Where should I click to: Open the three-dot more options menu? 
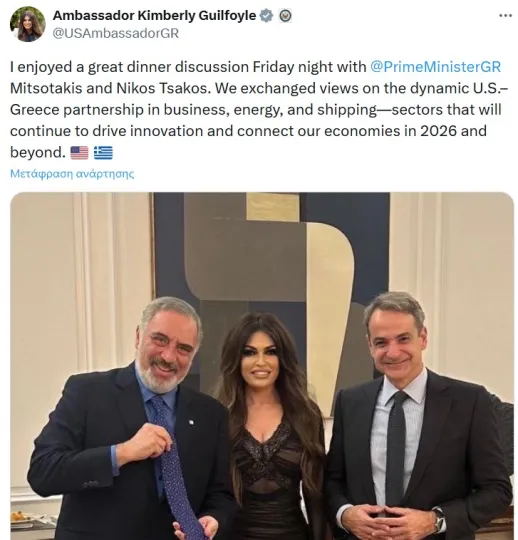(x=505, y=15)
